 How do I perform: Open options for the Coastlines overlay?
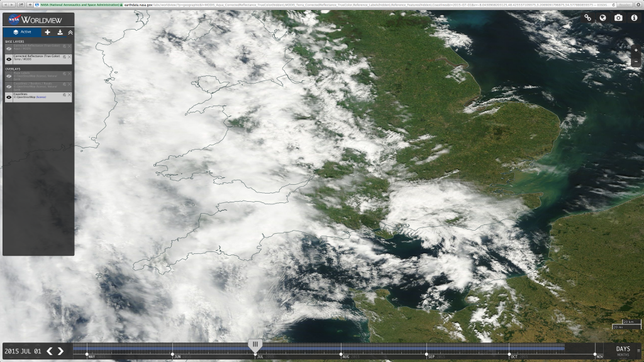(65, 95)
